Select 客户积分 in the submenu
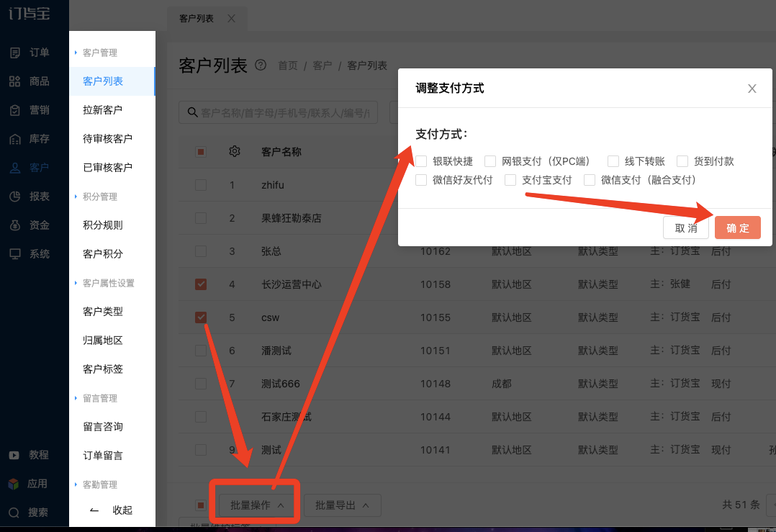This screenshot has width=776, height=532. click(112, 254)
